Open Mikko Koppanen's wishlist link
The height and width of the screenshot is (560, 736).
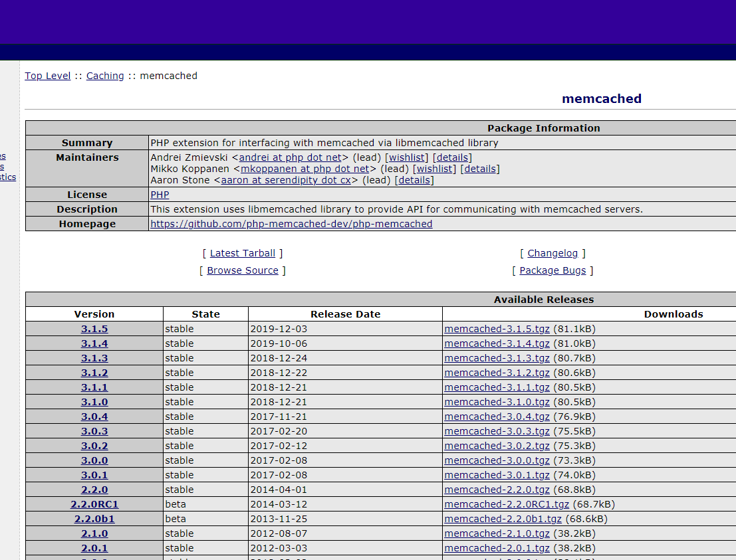click(435, 169)
